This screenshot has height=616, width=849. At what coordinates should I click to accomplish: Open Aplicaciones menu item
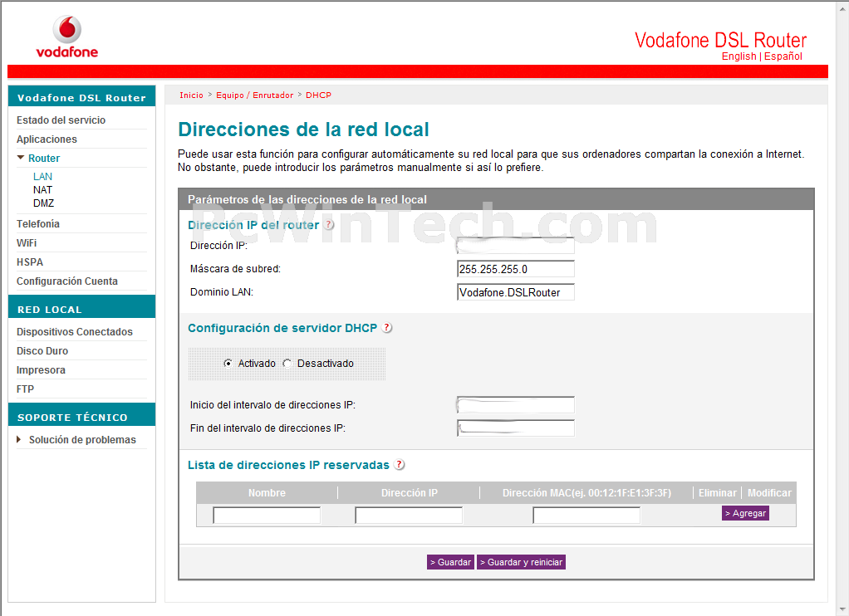coord(47,139)
